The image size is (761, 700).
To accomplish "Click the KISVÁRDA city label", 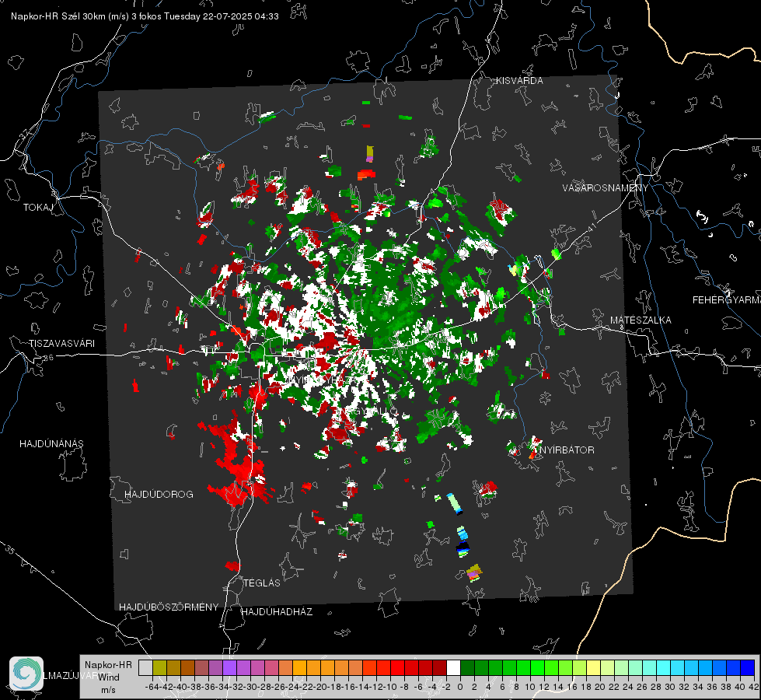I will tap(519, 81).
